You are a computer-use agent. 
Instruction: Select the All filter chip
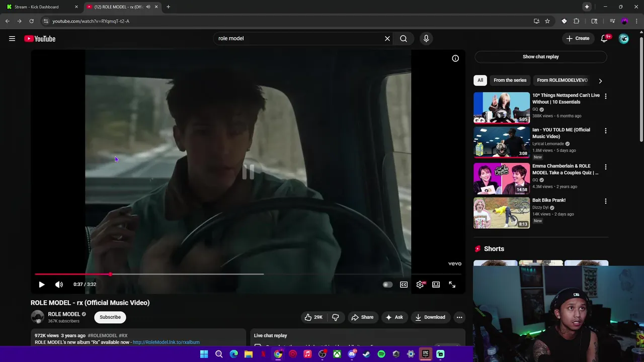pos(480,80)
